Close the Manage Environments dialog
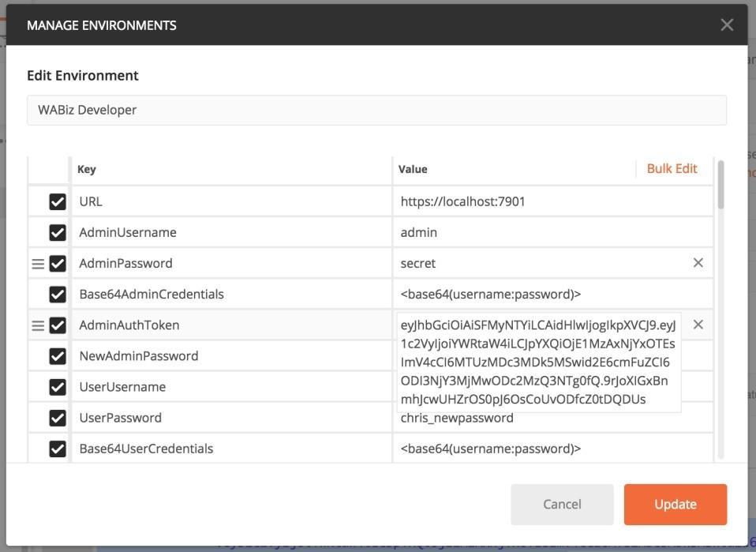 [727, 24]
